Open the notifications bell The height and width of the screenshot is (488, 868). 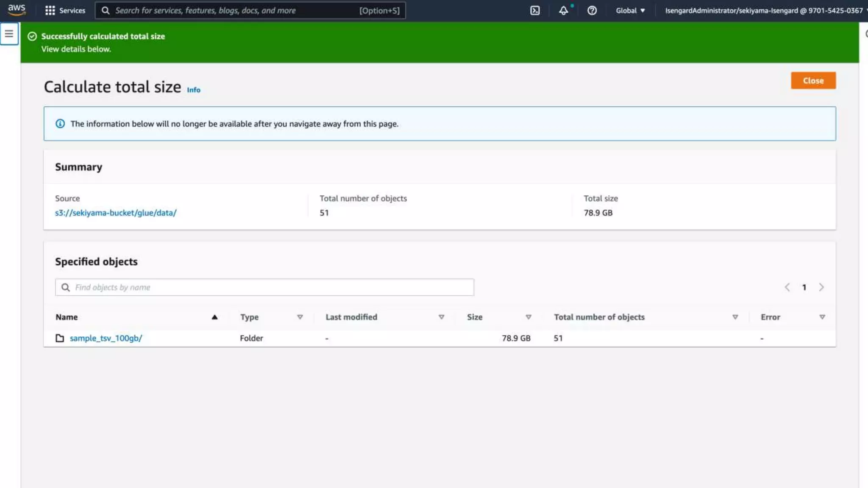pos(563,11)
